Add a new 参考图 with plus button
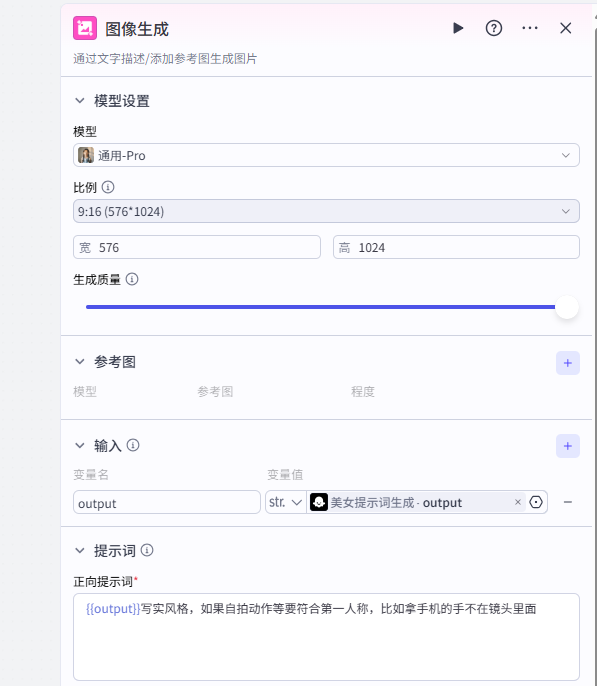Viewport: 597px width, 686px height. pyautogui.click(x=568, y=363)
